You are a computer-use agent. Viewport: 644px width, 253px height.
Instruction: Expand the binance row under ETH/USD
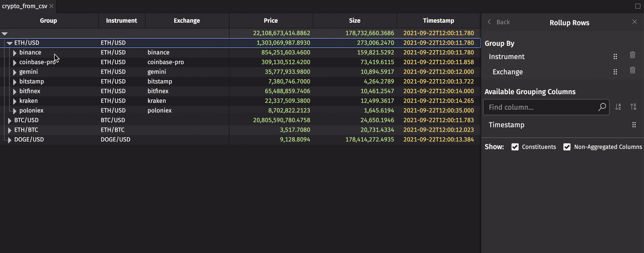click(x=14, y=52)
